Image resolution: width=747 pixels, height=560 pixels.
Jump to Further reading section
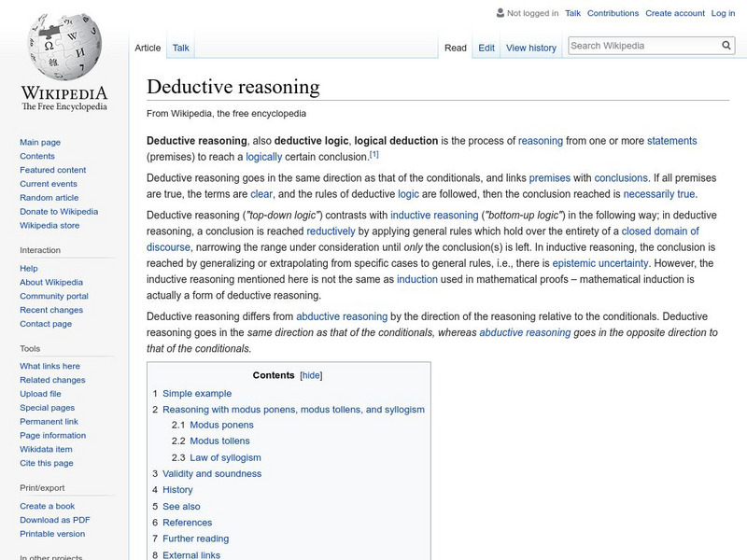pyautogui.click(x=196, y=539)
